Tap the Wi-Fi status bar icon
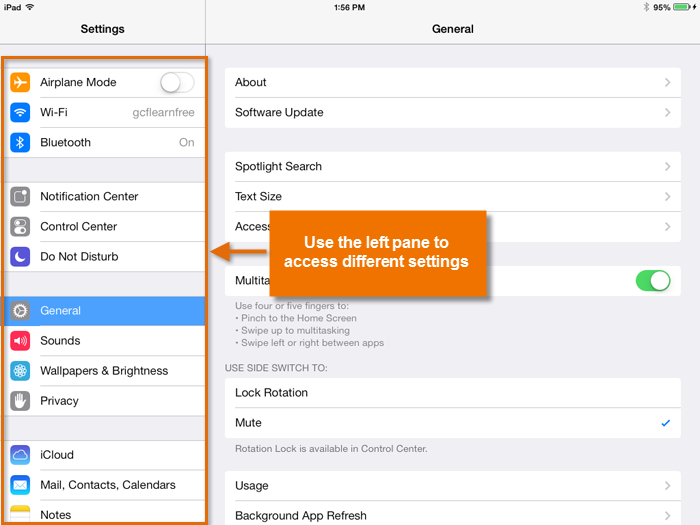 click(x=30, y=7)
